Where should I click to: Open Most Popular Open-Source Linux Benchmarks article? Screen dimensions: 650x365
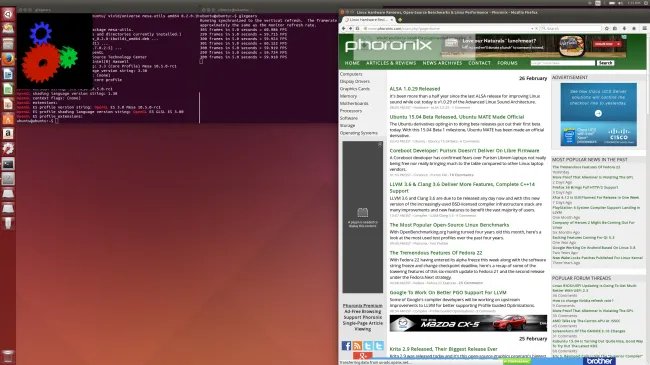point(449,225)
